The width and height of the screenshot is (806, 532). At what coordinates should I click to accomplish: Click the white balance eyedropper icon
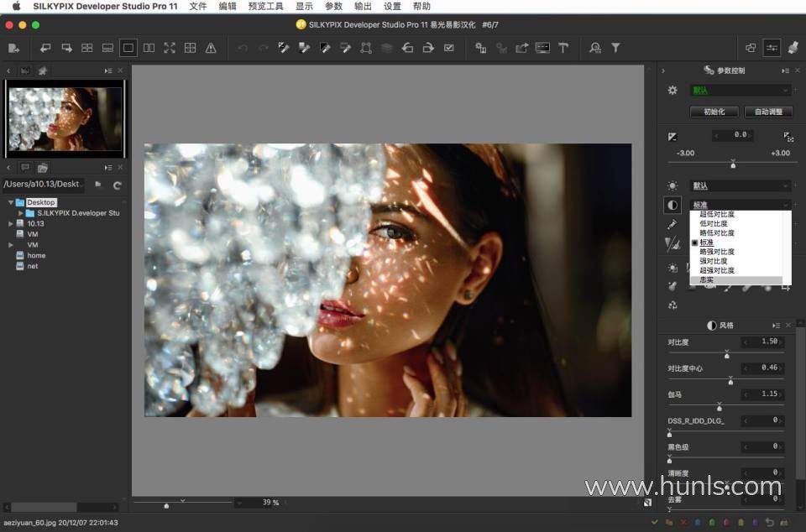point(672,224)
